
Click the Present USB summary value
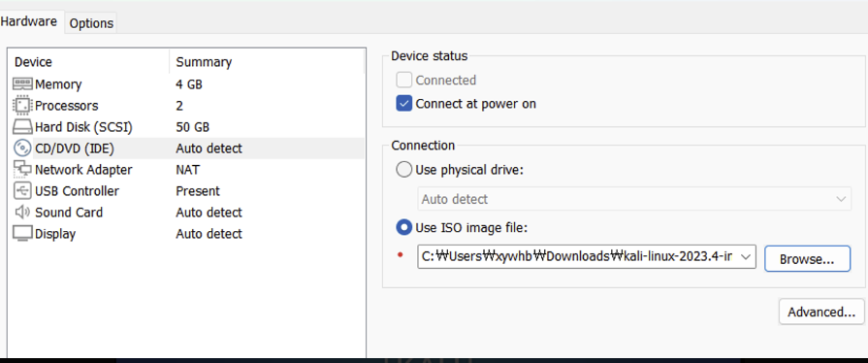198,190
